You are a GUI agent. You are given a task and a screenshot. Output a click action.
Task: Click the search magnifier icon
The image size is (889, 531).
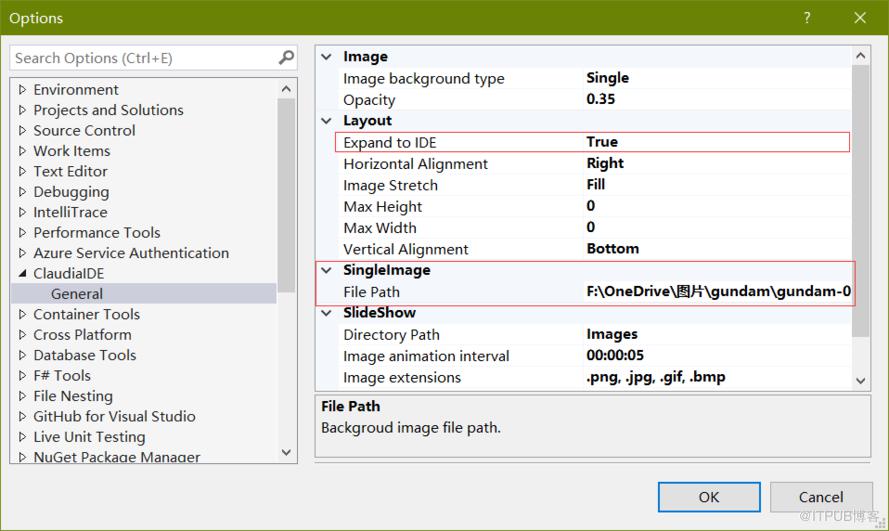(x=286, y=57)
